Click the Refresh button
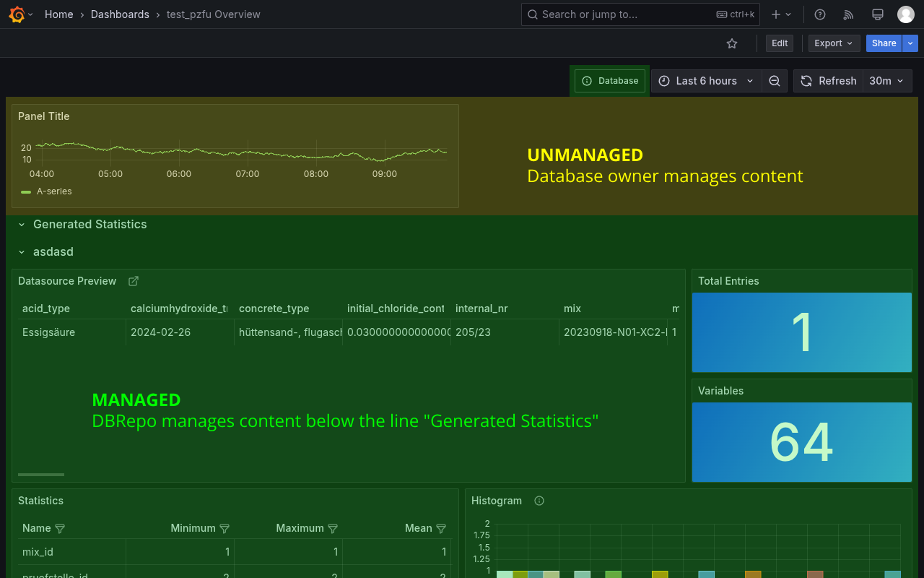Image resolution: width=924 pixels, height=578 pixels. coord(828,81)
